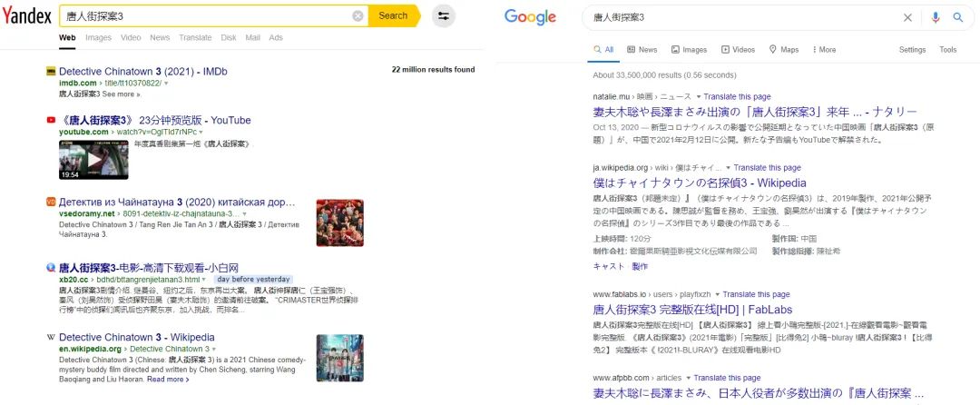This screenshot has width=980, height=405.
Task: Select Google All tab
Action: click(x=603, y=50)
